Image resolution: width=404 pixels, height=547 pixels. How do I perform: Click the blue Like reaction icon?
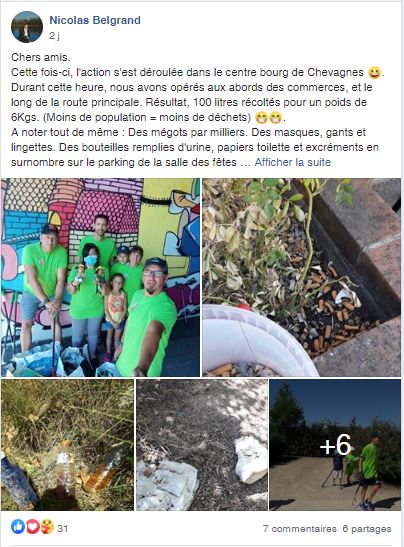[17, 526]
